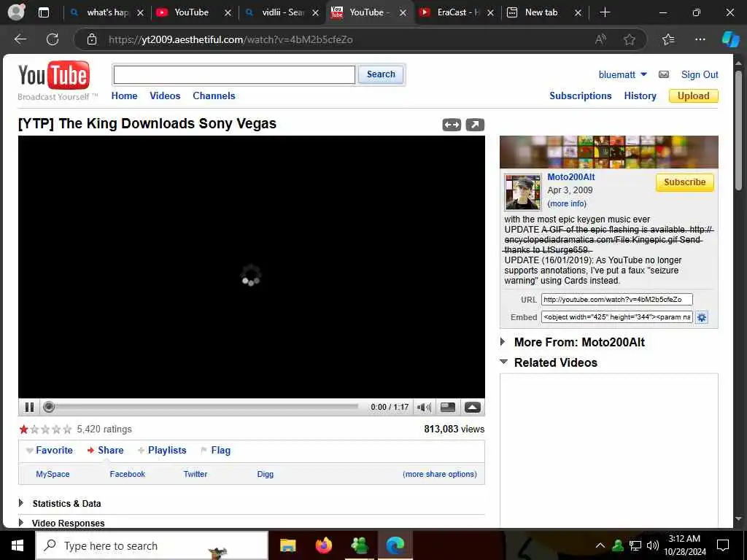Open (more share options)
Image resolution: width=747 pixels, height=560 pixels.
coord(440,474)
